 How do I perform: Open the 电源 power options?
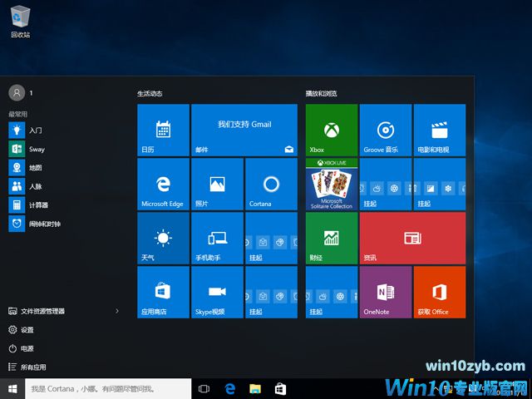click(27, 348)
